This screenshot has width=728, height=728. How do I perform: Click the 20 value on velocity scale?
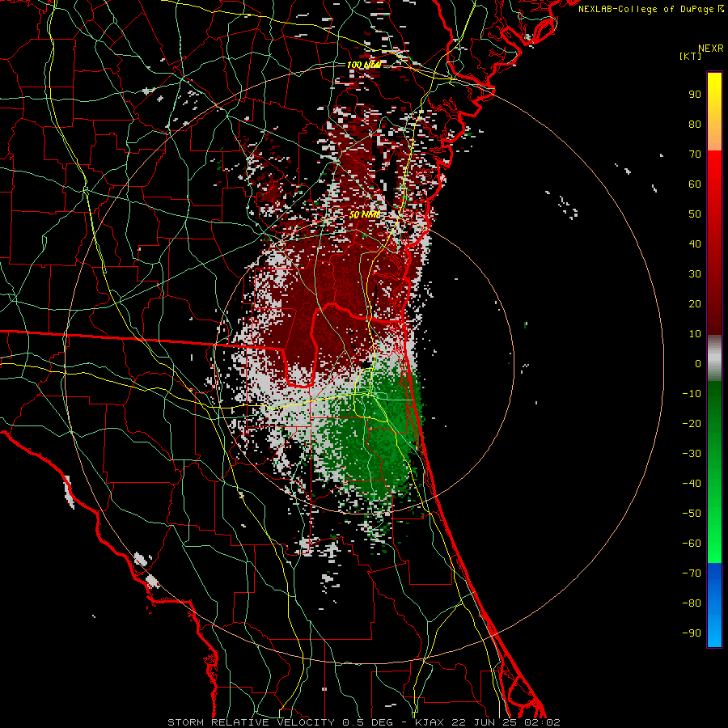(x=695, y=304)
